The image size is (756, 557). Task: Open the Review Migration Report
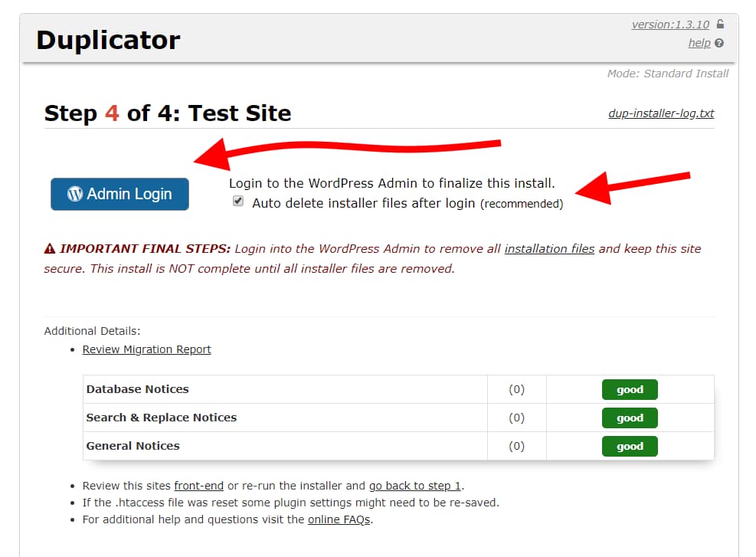pyautogui.click(x=146, y=349)
